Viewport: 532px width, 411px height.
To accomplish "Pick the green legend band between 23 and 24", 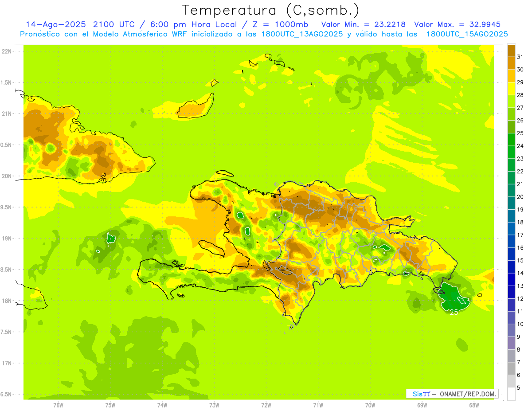I will [511, 152].
